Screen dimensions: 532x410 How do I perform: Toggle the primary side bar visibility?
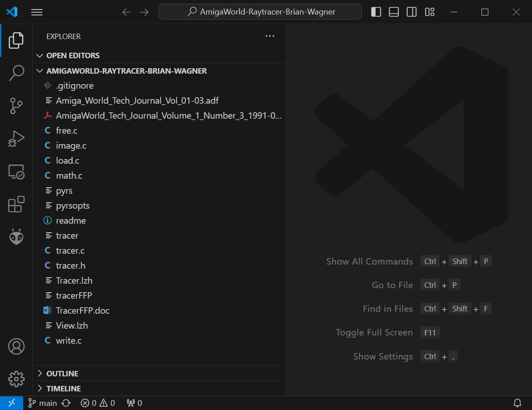point(376,12)
